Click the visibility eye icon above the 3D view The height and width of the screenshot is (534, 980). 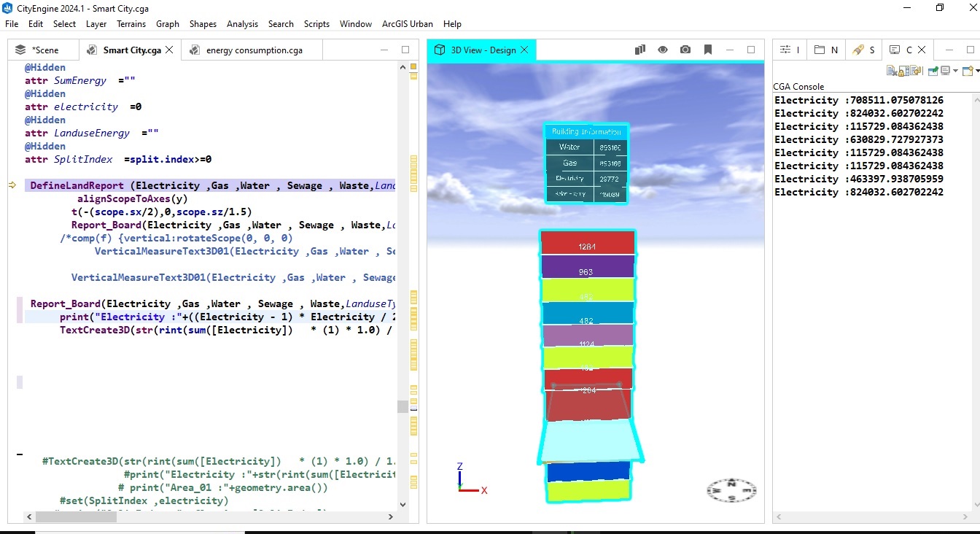click(663, 50)
